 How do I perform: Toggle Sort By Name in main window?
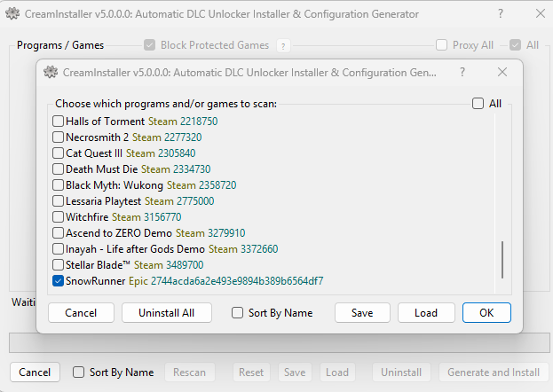click(78, 372)
